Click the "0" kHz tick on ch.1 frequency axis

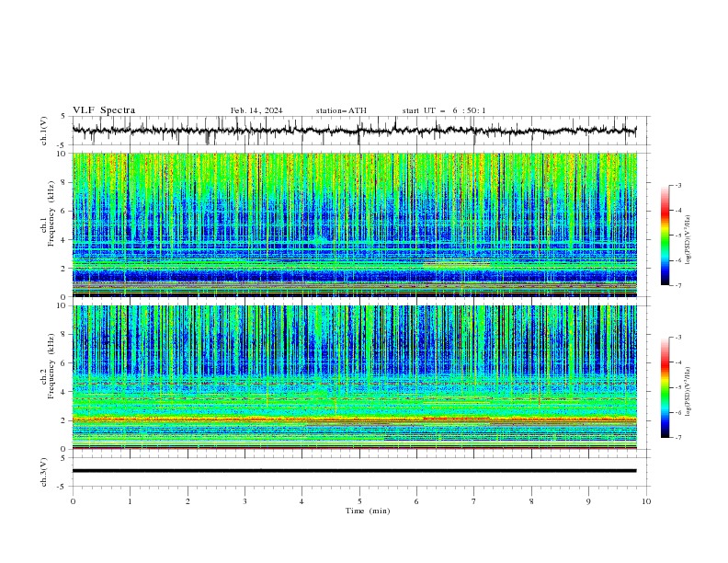(x=65, y=297)
